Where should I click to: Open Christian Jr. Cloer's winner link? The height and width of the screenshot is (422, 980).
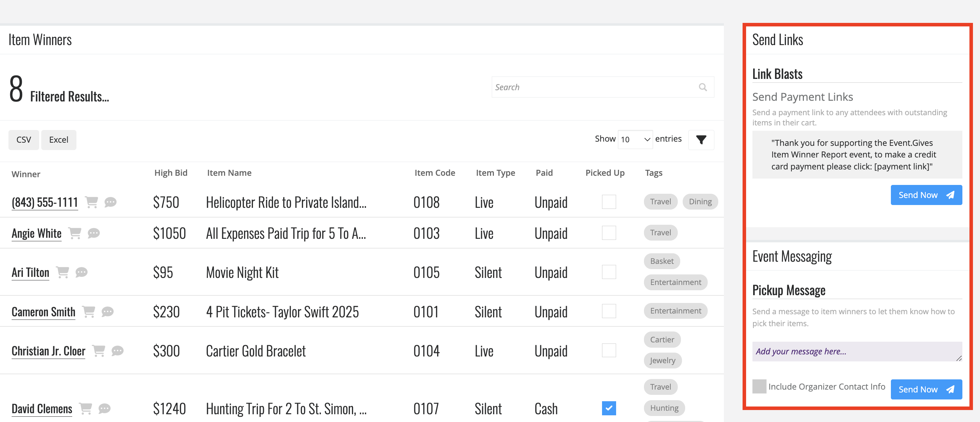(x=48, y=351)
